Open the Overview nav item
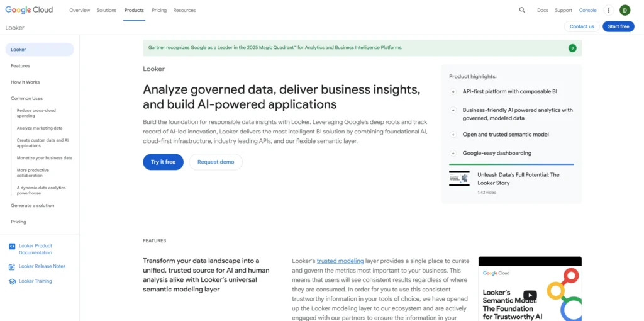 [80, 10]
